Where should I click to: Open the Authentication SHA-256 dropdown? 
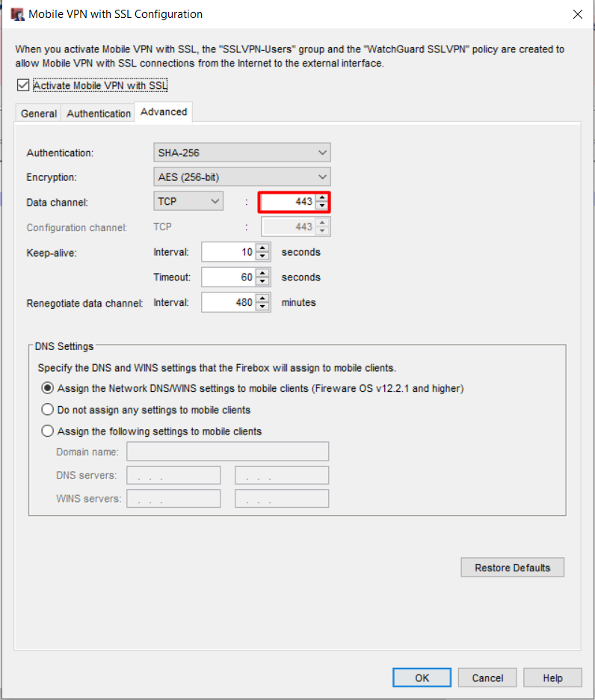click(x=242, y=153)
